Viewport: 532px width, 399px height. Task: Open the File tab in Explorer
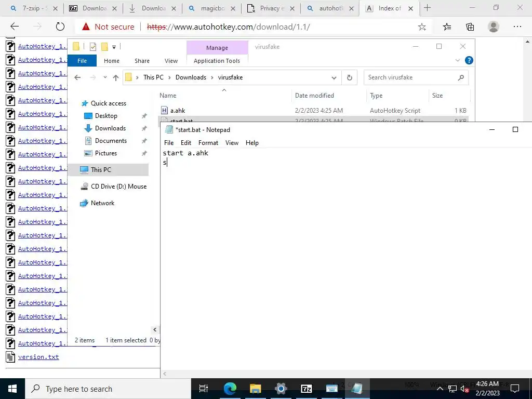[x=82, y=61]
